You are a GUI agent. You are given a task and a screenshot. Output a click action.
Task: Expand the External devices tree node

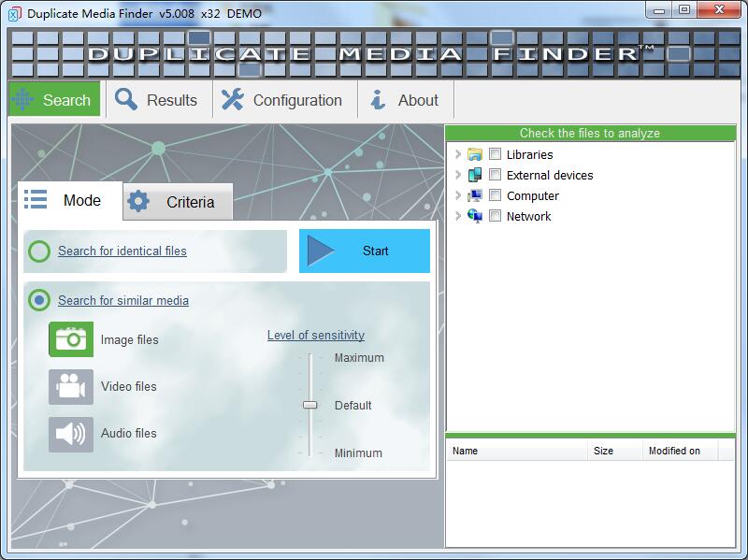pos(458,175)
